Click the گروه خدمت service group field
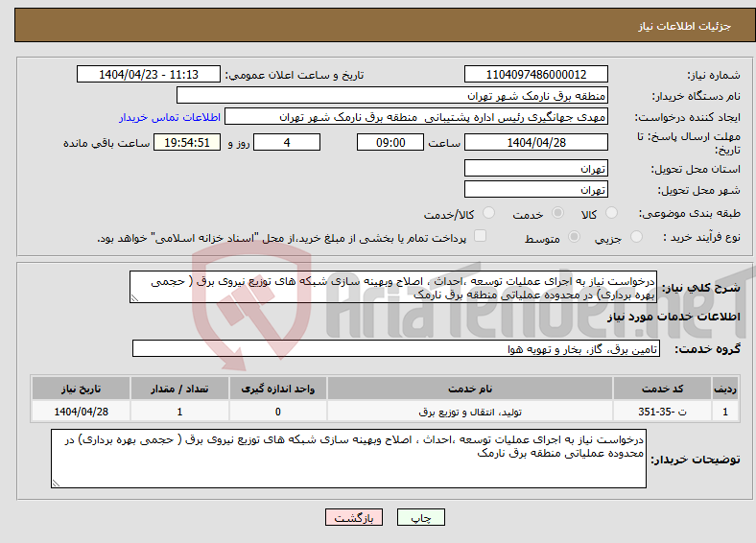Screen dimensions: 756x543 pos(396,348)
